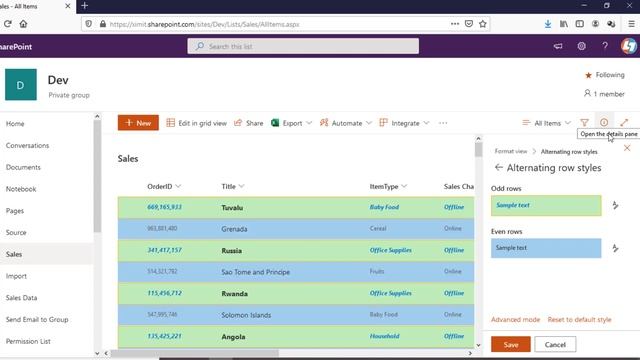The width and height of the screenshot is (640, 360).
Task: Bookmark this page with the star icon
Action: (x=483, y=24)
